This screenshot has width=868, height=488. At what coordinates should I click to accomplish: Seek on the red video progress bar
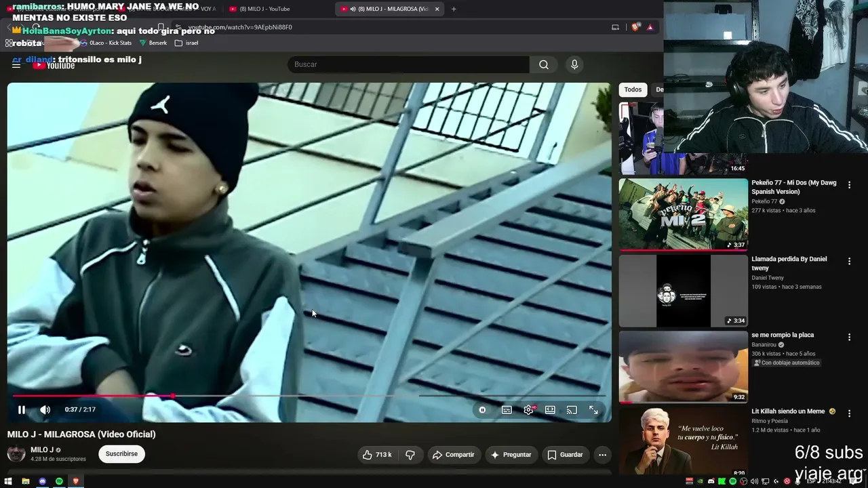(x=309, y=396)
